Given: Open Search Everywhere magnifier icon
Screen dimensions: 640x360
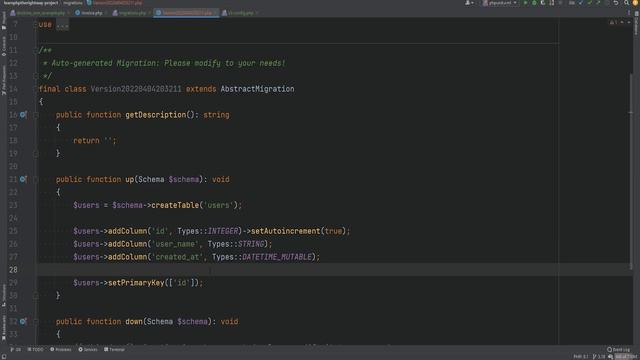Looking at the screenshot, I should pyautogui.click(x=627, y=3).
